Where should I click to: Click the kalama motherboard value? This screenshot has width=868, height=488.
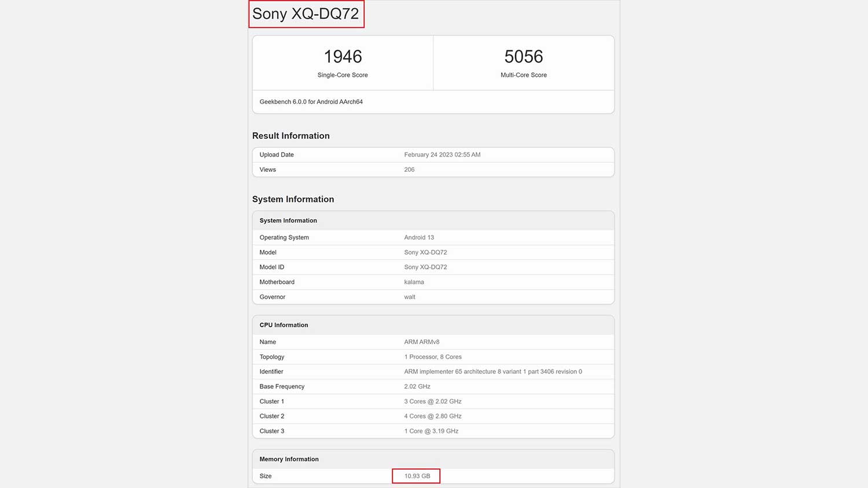[414, 282]
